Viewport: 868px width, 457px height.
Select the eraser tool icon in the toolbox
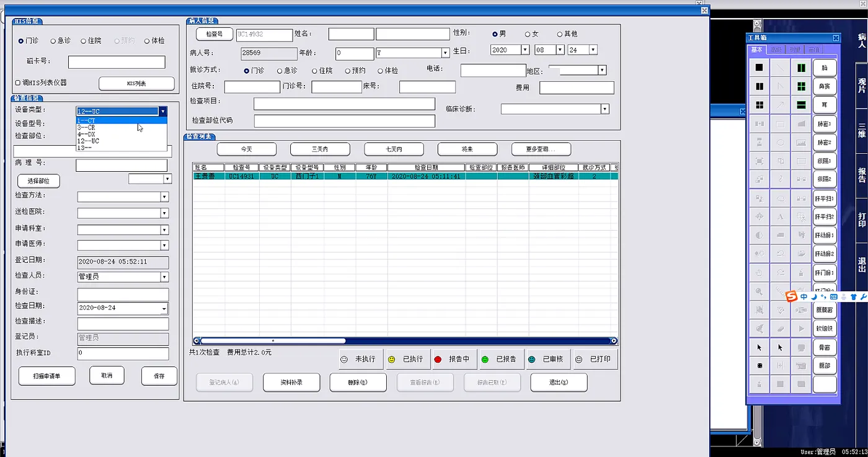(x=781, y=327)
